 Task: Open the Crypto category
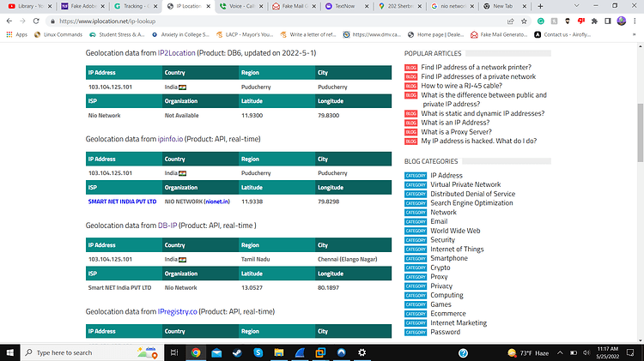(440, 268)
